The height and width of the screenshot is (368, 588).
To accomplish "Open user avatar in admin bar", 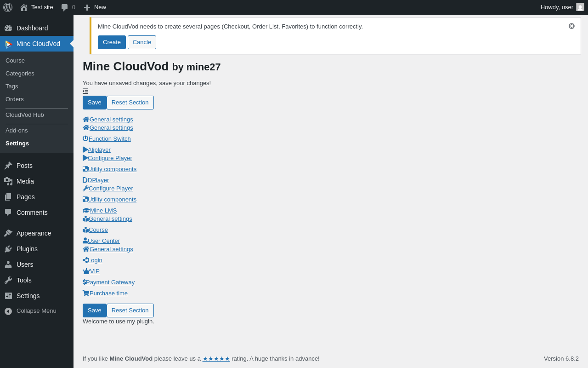I will [x=580, y=7].
